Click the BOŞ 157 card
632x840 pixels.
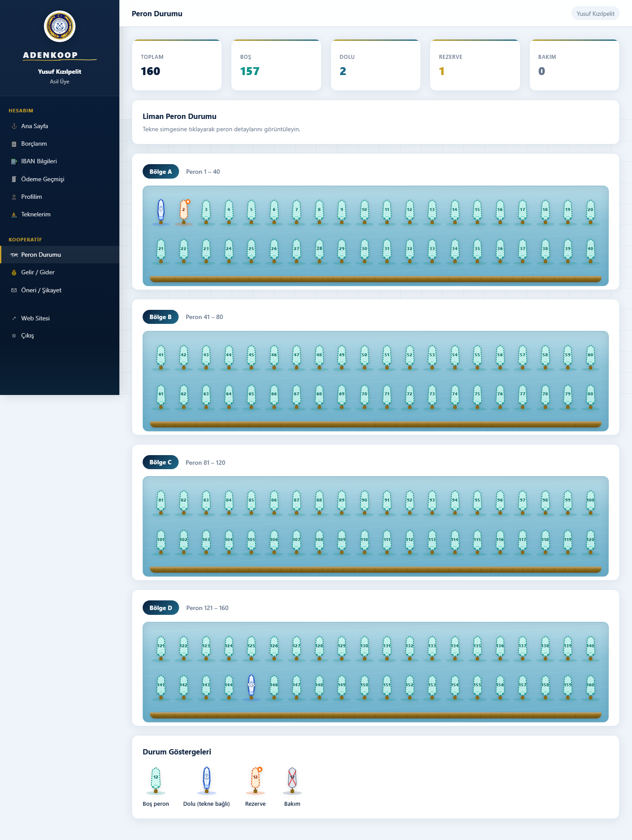point(276,65)
